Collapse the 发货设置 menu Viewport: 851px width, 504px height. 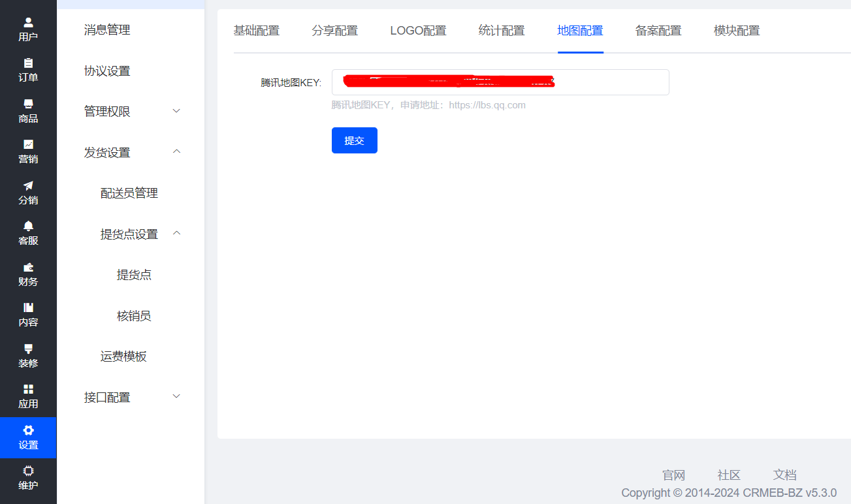tap(131, 152)
